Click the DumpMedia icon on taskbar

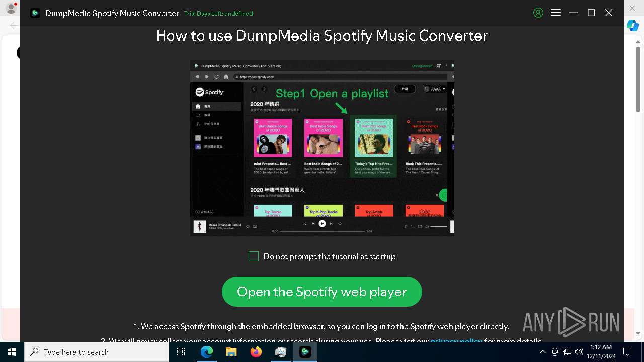coord(305,352)
